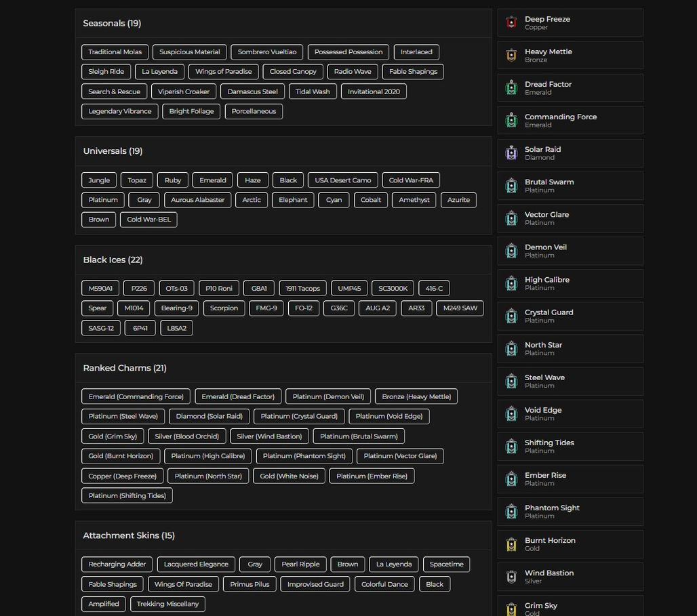Click the Wings Of Paradise attachment skin
Image resolution: width=697 pixels, height=616 pixels.
tap(183, 584)
